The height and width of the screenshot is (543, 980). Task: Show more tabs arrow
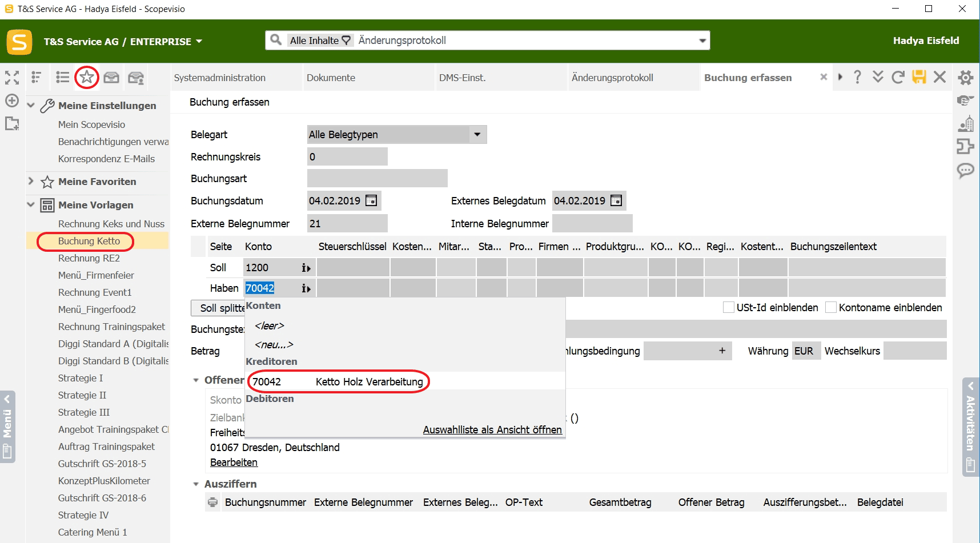840,77
